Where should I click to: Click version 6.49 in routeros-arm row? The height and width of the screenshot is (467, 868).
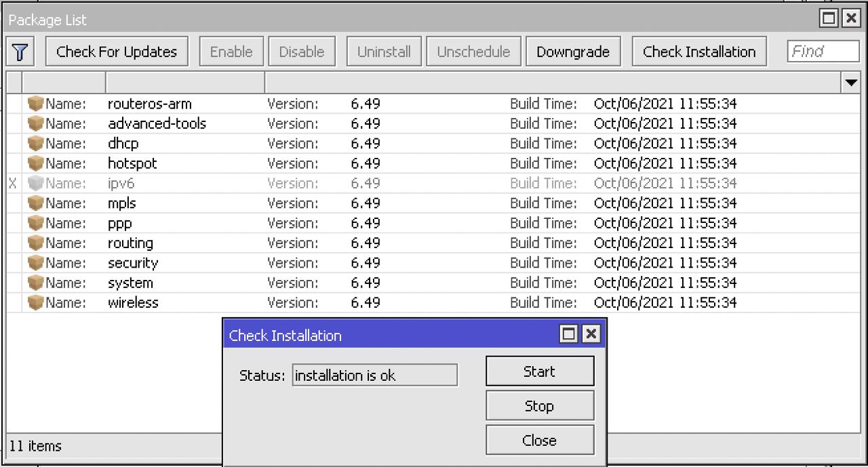tap(366, 104)
